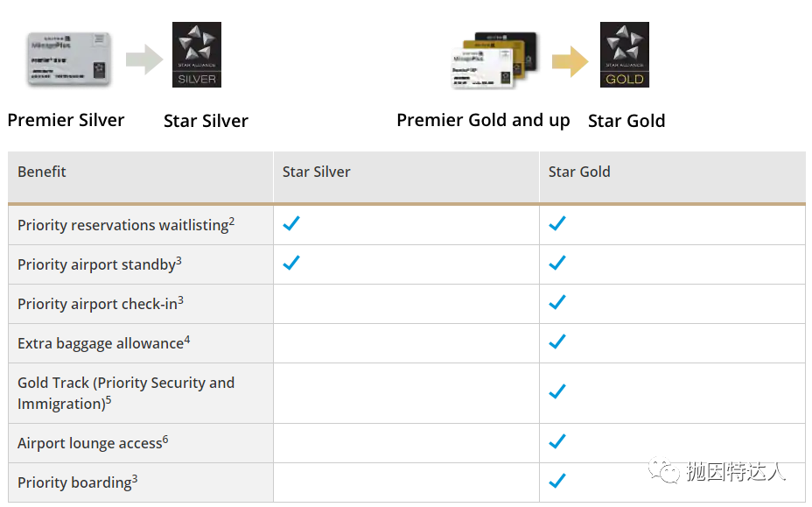Click the Star Alliance Silver logo

click(x=196, y=55)
